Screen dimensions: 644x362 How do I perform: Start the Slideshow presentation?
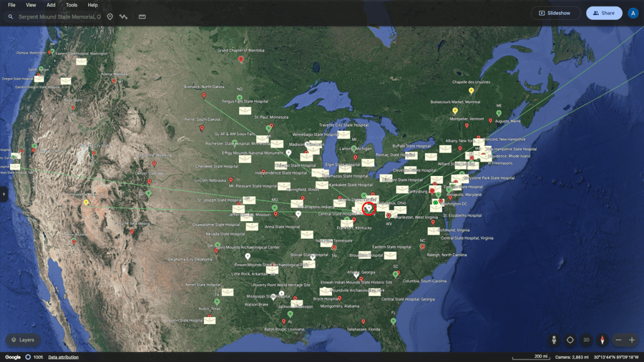pos(554,13)
